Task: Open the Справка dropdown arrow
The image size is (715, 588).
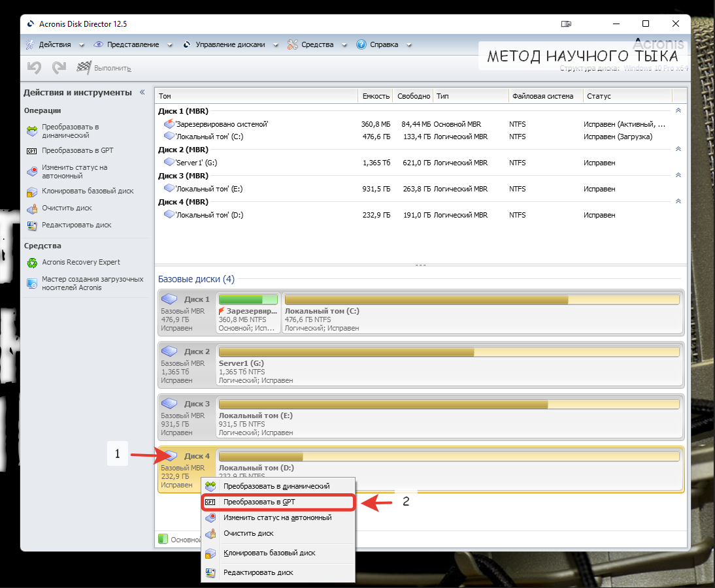Action: [409, 45]
